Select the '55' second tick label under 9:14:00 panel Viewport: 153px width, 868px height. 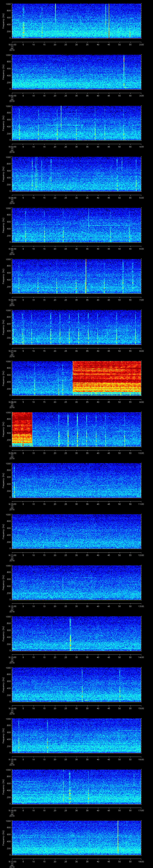click(130, 708)
